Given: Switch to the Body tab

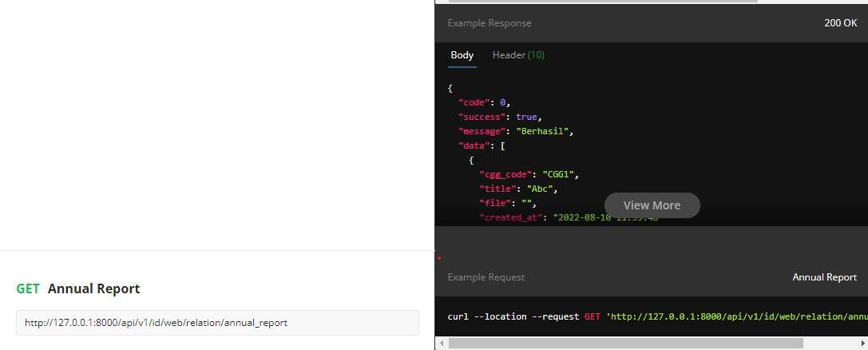Looking at the screenshot, I should point(462,55).
